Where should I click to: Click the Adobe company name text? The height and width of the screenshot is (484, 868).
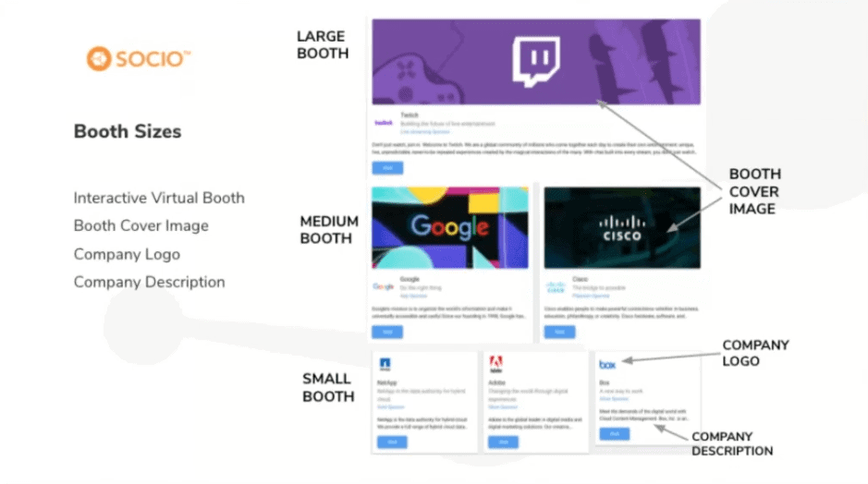497,382
